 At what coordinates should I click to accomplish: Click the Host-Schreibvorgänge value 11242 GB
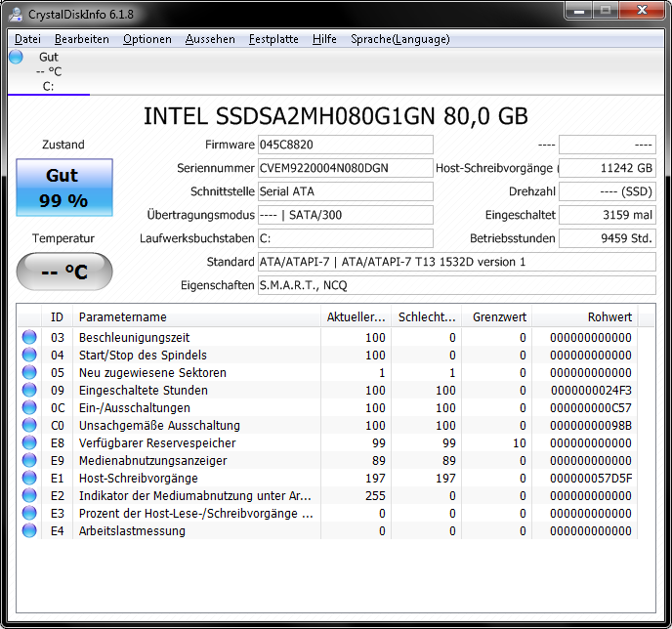608,168
